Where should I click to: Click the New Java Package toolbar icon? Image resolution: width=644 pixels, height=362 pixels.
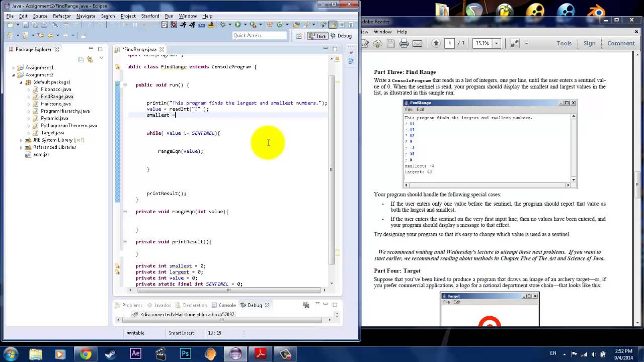click(x=269, y=25)
